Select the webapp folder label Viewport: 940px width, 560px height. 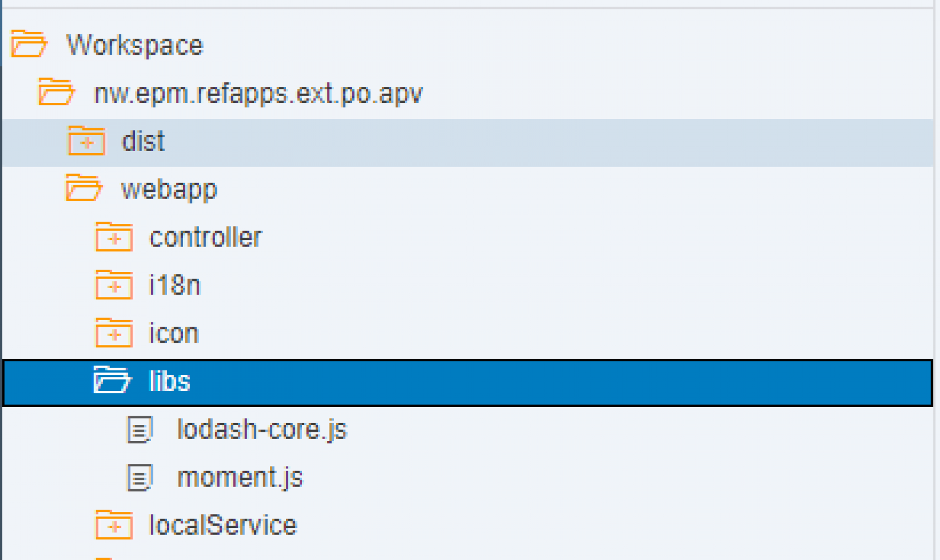coord(169,190)
